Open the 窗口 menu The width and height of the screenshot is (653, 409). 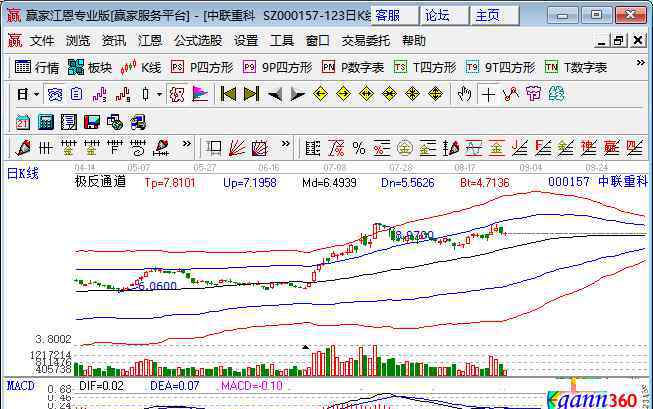click(318, 41)
